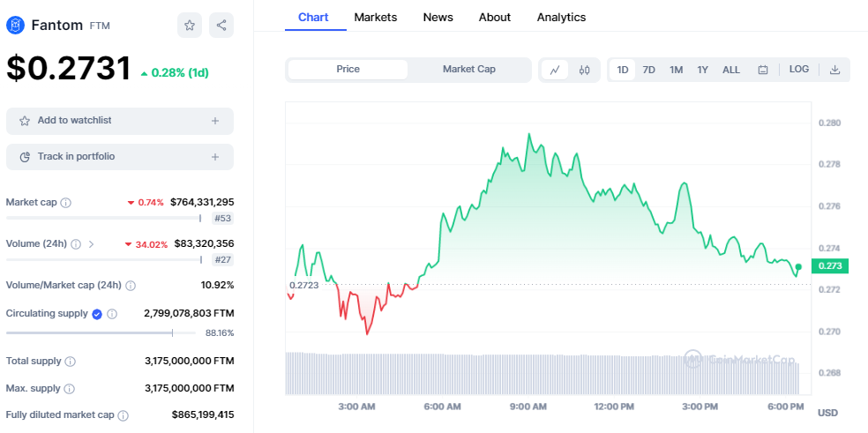Click the Volume rank progress bar
Viewport: 868px width, 433px height.
point(103,259)
